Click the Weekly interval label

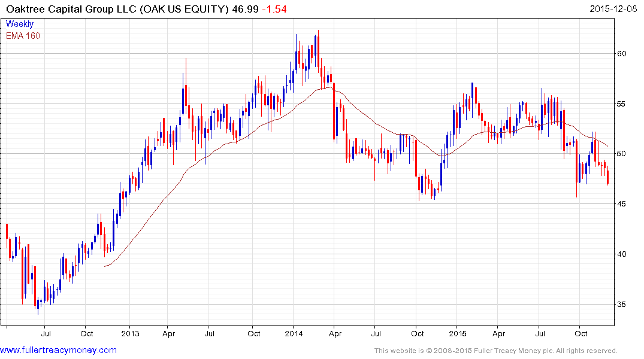20,24
